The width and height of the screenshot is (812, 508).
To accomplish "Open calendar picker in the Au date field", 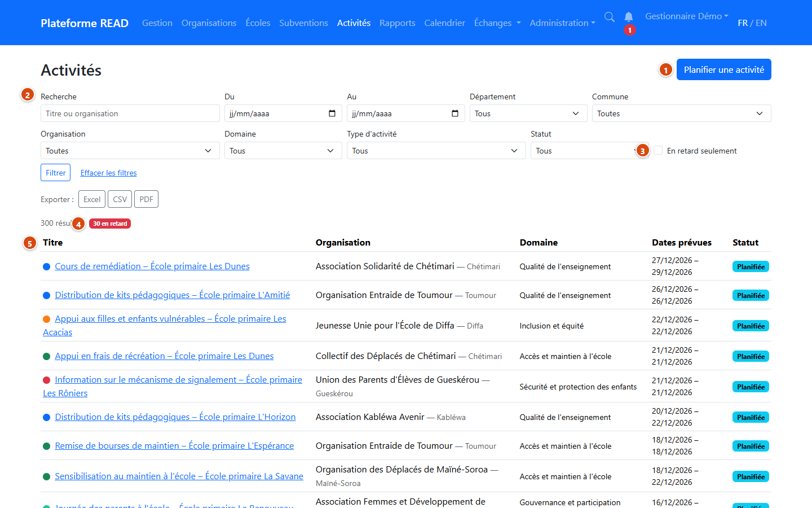I will pos(455,113).
